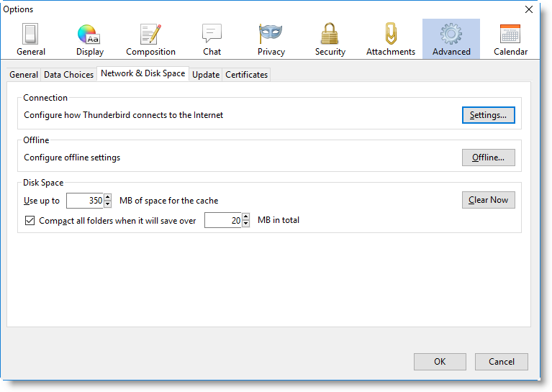Open connection Settings button
552x392 pixels.
488,115
